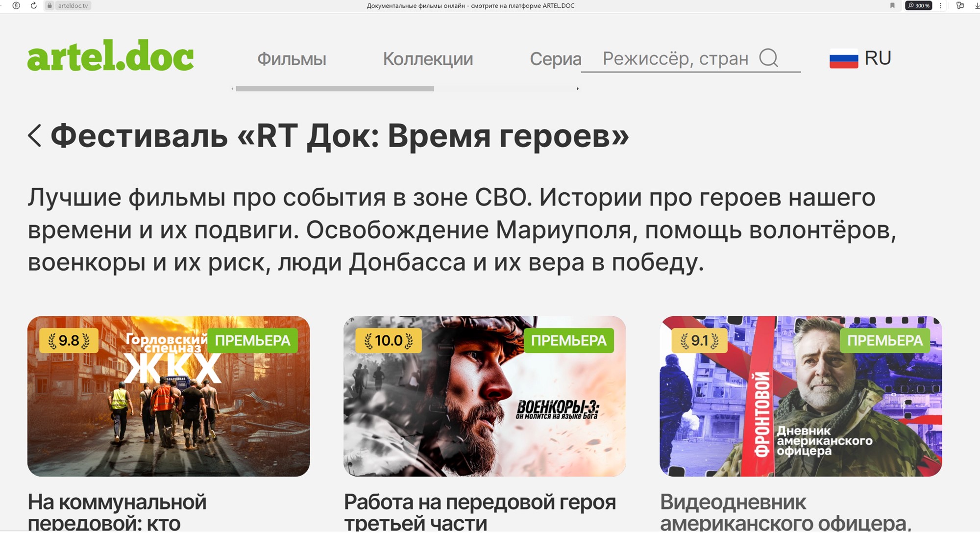The width and height of the screenshot is (980, 533).
Task: Open the RU language selector
Action: tap(860, 58)
